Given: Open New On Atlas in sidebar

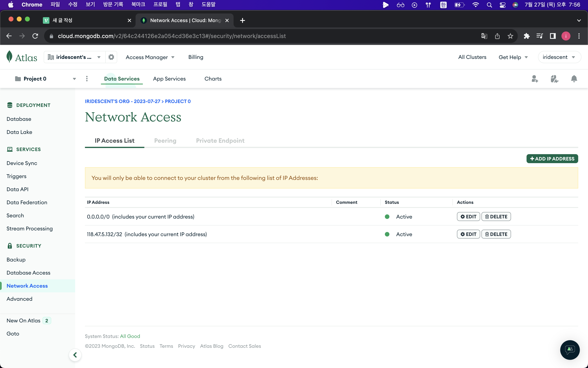Looking at the screenshot, I should 23,321.
